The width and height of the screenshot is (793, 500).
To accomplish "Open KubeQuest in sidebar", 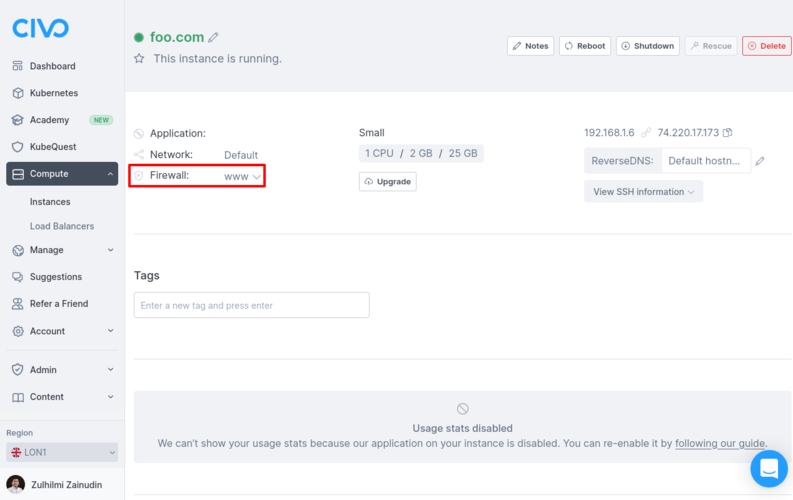I will click(52, 147).
